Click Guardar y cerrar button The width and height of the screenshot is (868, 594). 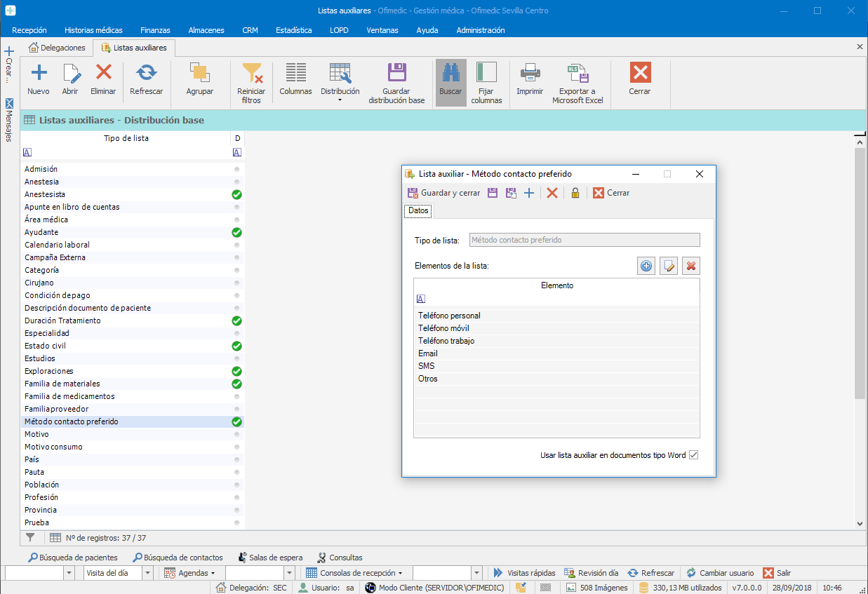(x=443, y=193)
